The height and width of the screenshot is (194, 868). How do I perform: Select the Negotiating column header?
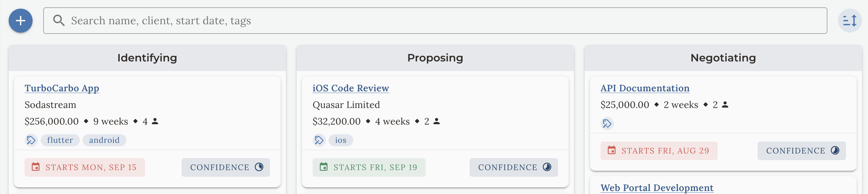tap(723, 58)
